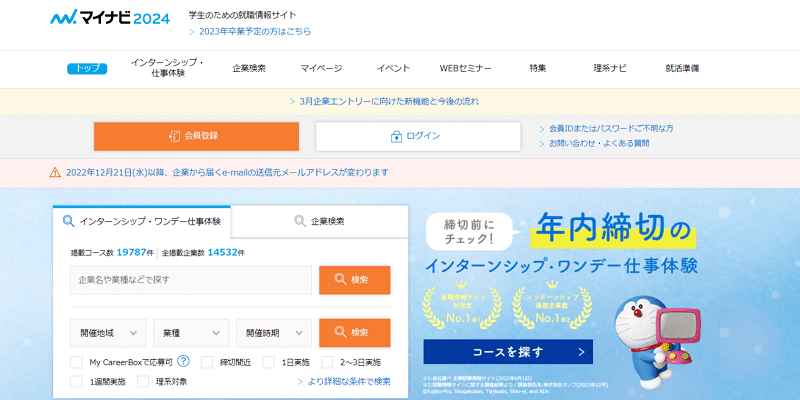Click the orange 会員登録 button
The image size is (800, 400).
196,136
